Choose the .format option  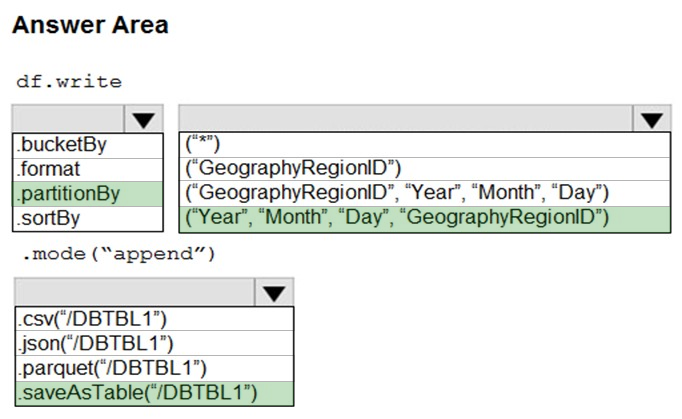tap(88, 170)
